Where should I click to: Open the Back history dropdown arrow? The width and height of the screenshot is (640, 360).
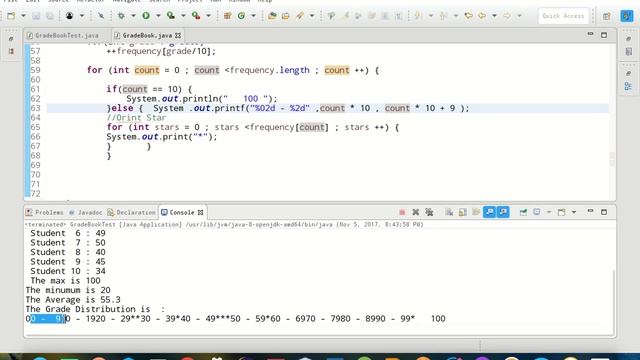pyautogui.click(x=494, y=16)
